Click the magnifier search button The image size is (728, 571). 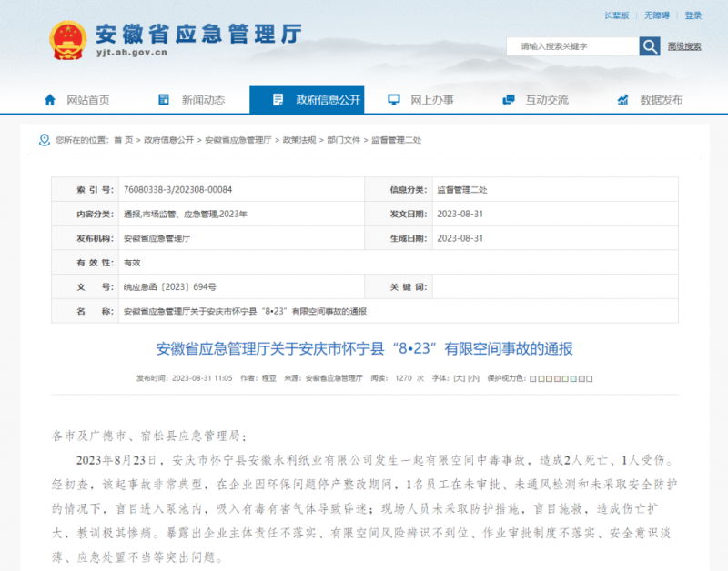[650, 46]
